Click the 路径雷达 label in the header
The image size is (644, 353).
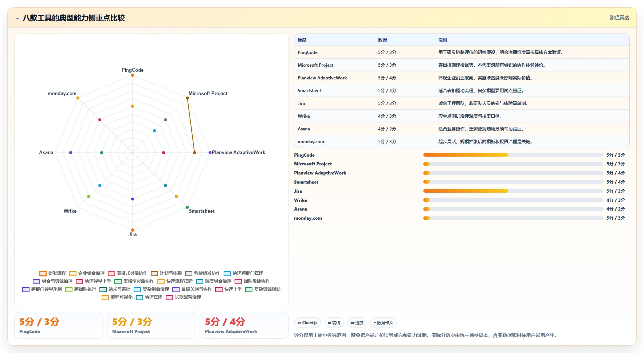619,17
